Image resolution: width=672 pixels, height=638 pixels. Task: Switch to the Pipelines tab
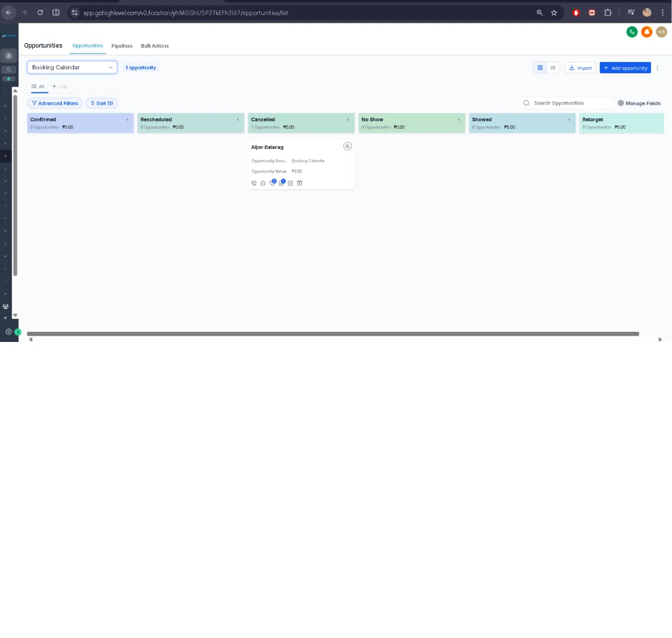click(122, 46)
